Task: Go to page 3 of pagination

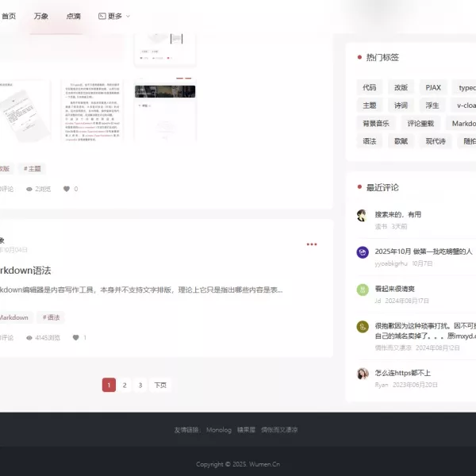Action: [x=140, y=385]
